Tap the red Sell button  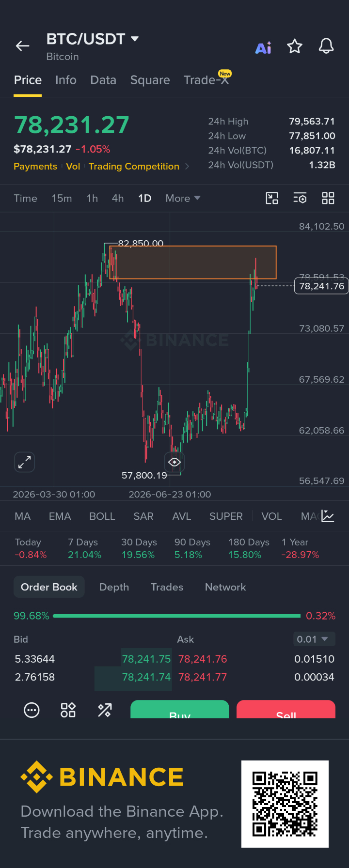[286, 710]
